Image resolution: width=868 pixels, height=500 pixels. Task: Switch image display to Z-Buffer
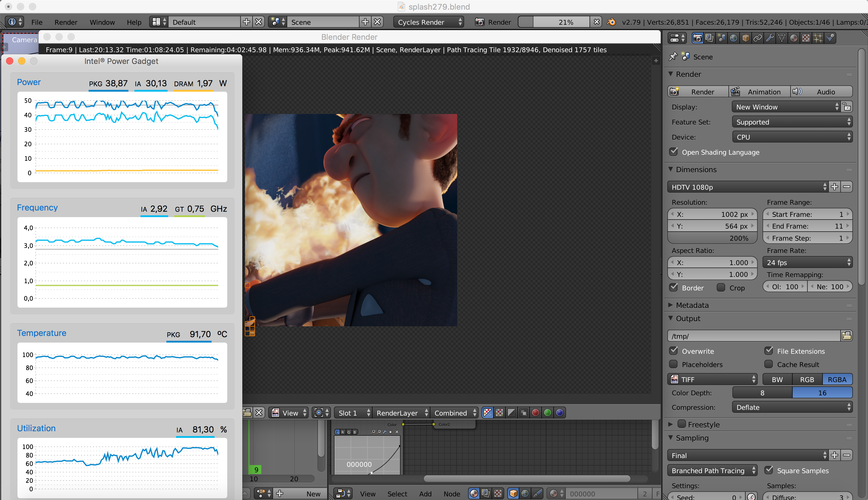524,413
